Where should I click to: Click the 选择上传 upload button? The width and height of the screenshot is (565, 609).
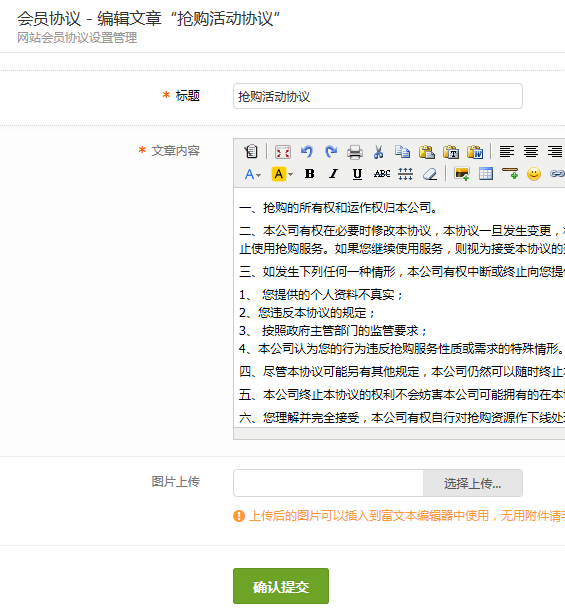tap(473, 483)
